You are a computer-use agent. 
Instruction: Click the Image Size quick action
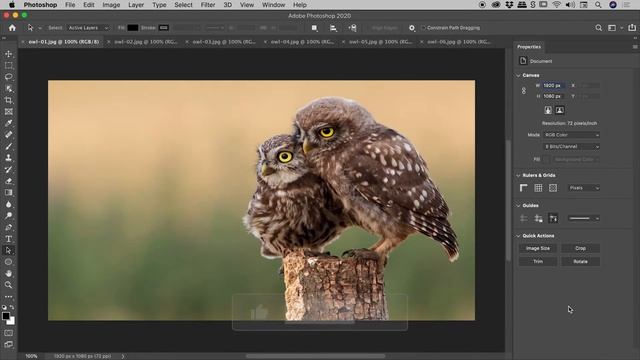point(538,248)
